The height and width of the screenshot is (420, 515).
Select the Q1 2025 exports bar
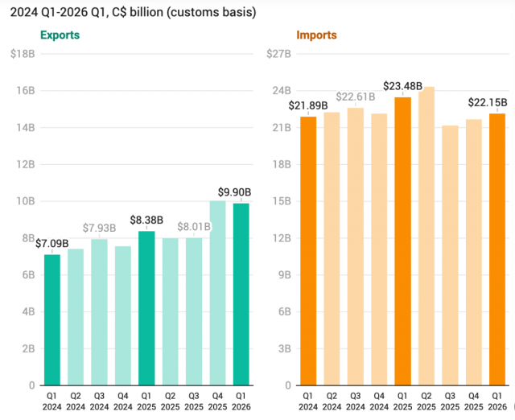click(146, 308)
